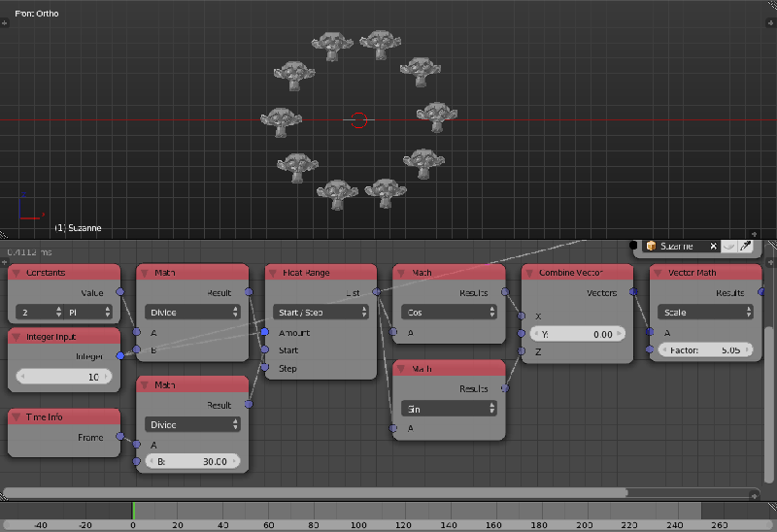The height and width of the screenshot is (532, 777).
Task: Open Divide dropdown in the top Math node
Action: pos(192,312)
